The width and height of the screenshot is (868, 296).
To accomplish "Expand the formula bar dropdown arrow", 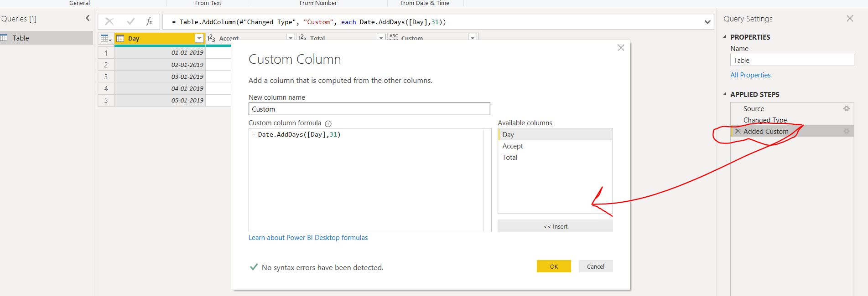I will pos(707,22).
